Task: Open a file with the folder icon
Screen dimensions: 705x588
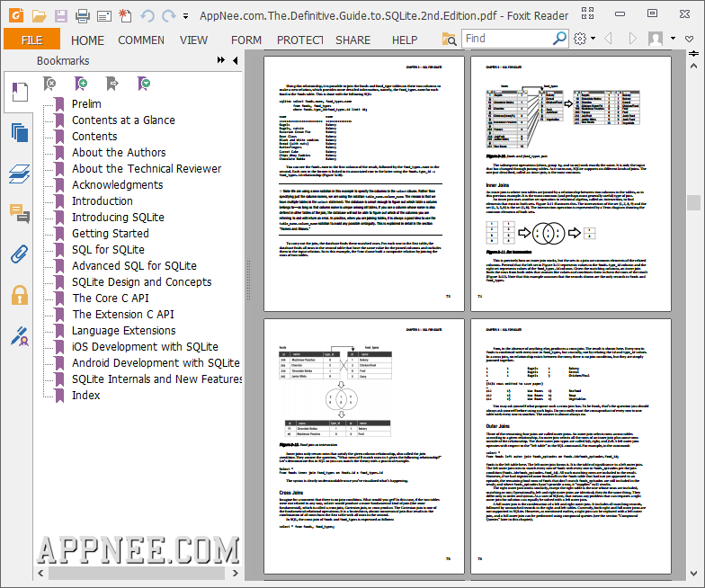Action: [40, 16]
